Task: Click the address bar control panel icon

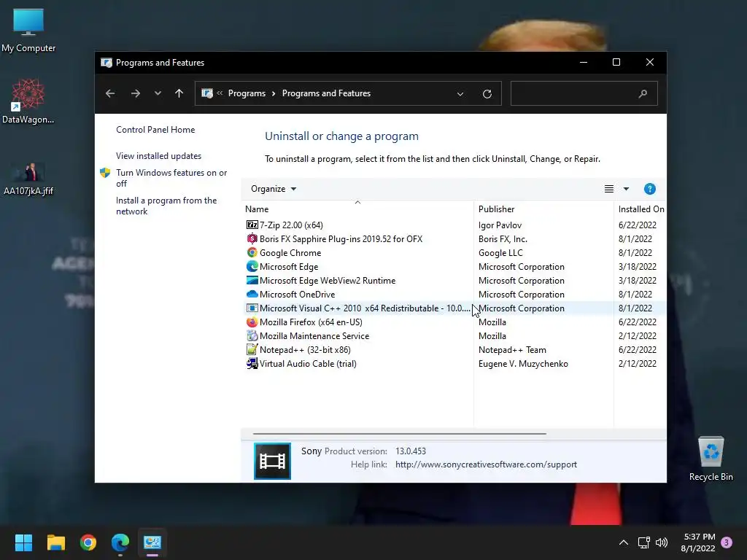Action: (x=206, y=93)
